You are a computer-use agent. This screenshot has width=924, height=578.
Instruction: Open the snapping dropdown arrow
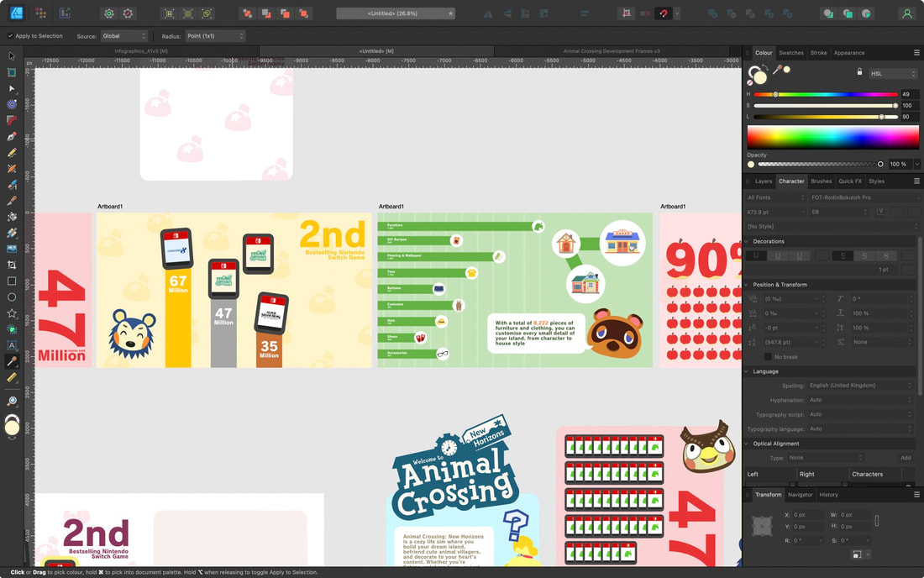[x=677, y=13]
